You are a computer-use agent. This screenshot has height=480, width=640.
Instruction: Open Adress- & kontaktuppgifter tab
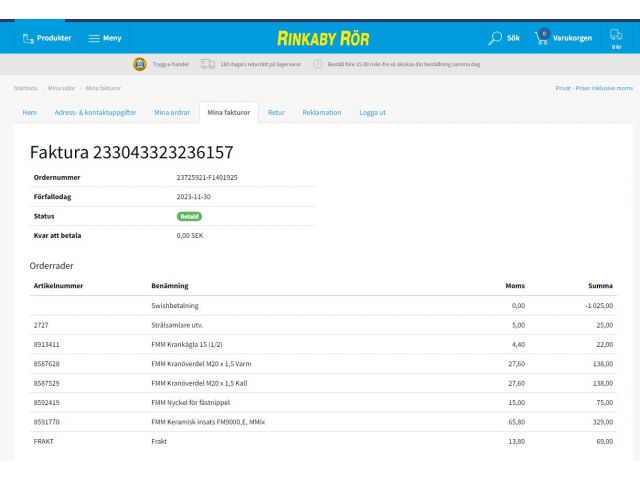[95, 112]
